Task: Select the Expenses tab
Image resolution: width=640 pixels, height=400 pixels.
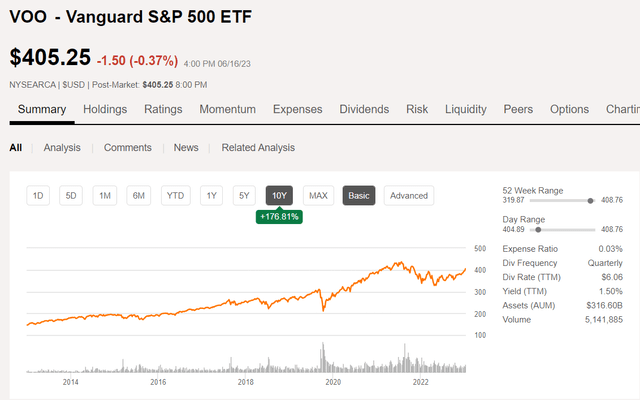Action: coord(298,109)
